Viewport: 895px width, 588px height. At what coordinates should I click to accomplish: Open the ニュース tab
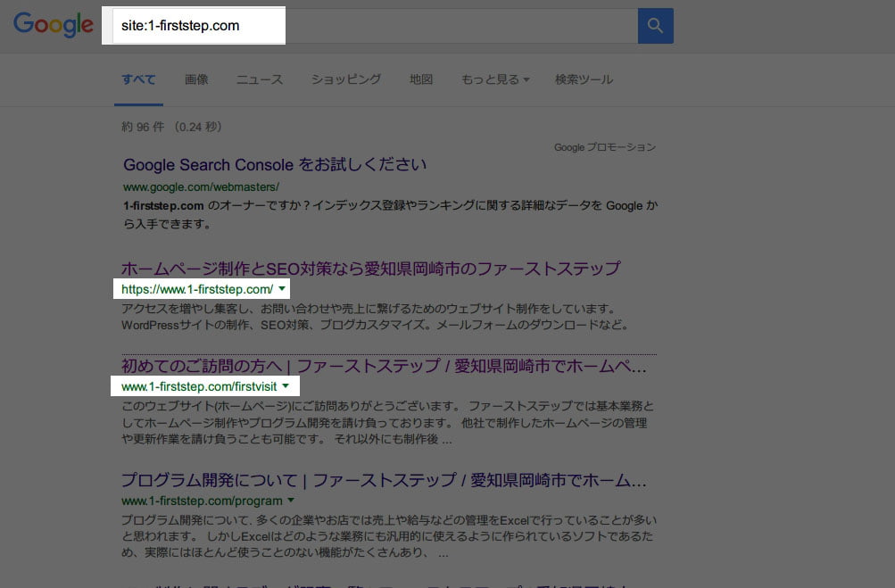pyautogui.click(x=260, y=79)
